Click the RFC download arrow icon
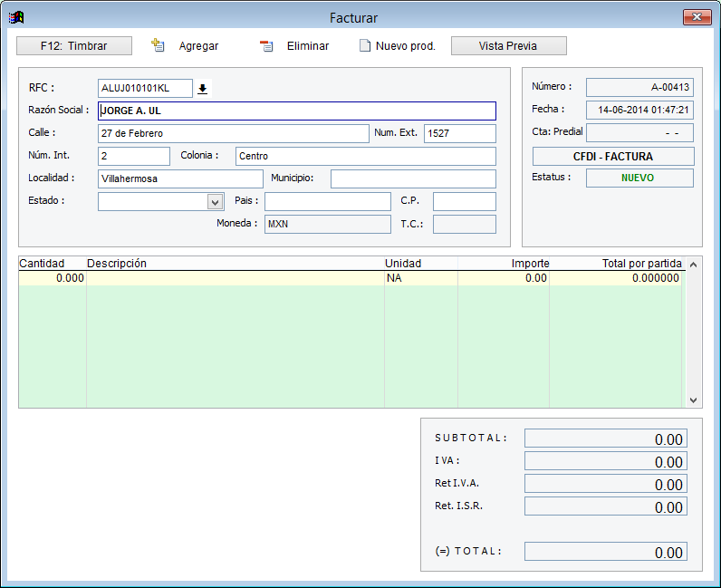The width and height of the screenshot is (721, 588). point(203,89)
